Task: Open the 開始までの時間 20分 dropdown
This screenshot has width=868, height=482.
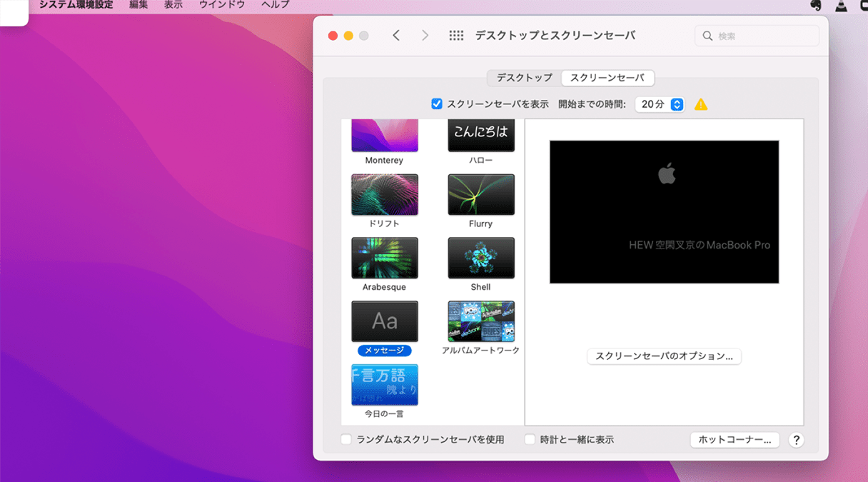Action: pyautogui.click(x=660, y=104)
